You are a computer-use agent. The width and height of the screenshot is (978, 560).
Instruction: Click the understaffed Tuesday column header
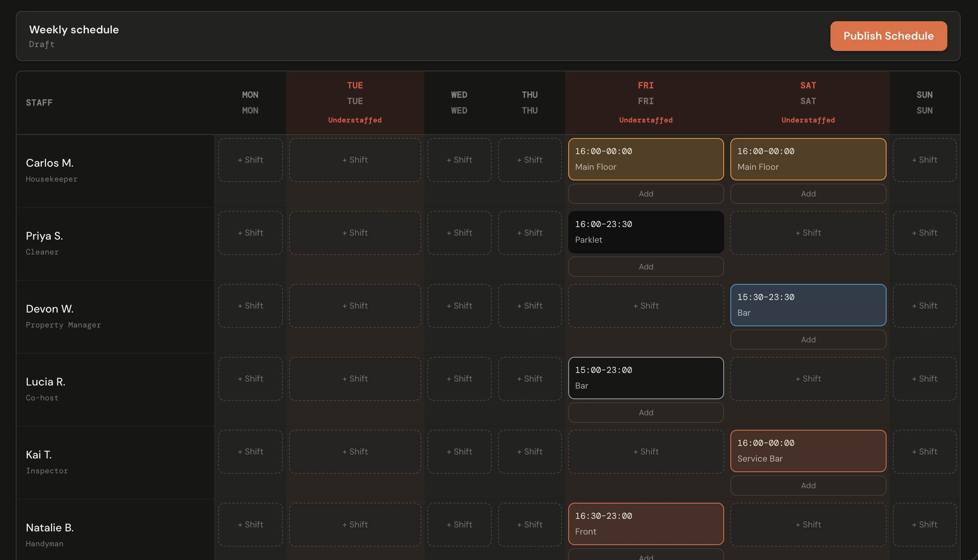pos(355,102)
